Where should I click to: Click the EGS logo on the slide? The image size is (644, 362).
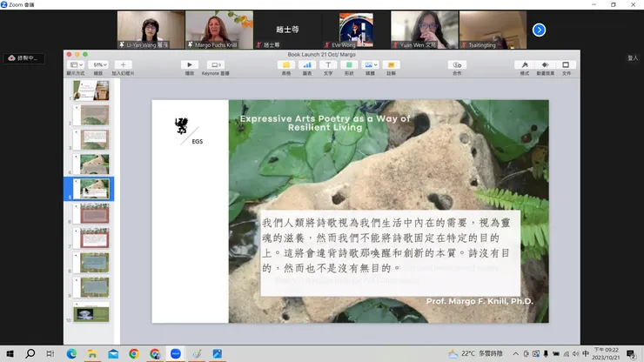click(x=188, y=131)
